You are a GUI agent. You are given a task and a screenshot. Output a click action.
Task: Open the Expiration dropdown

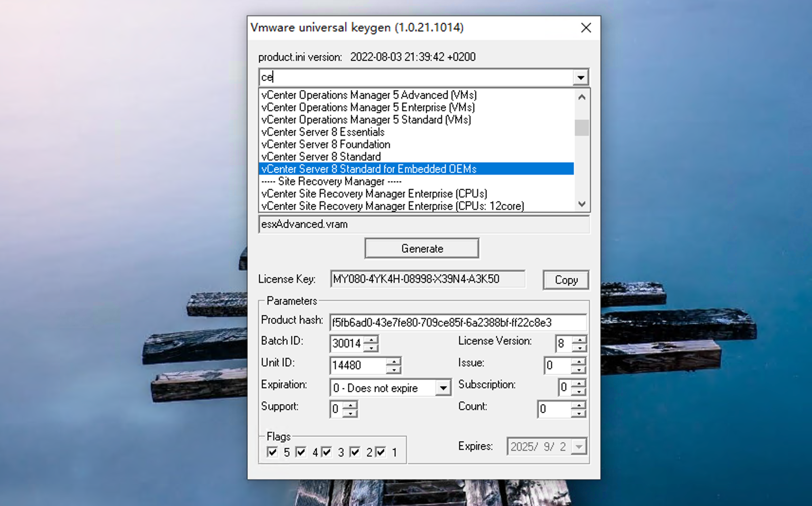(x=443, y=388)
